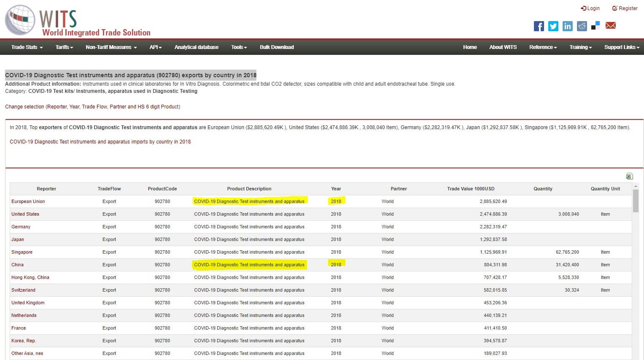The height and width of the screenshot is (360, 644).
Task: Click the Reddit share icon
Action: click(582, 26)
